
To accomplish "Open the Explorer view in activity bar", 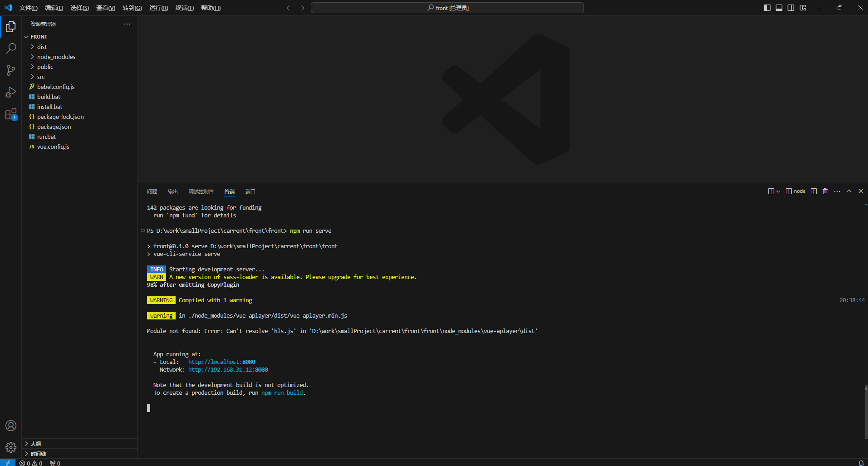I will pos(11,27).
